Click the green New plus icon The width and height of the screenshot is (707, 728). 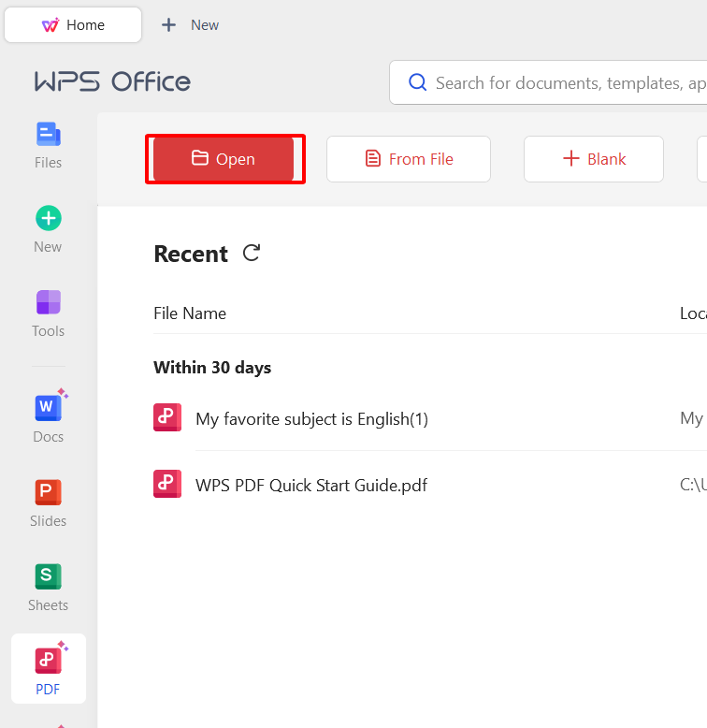click(x=48, y=219)
